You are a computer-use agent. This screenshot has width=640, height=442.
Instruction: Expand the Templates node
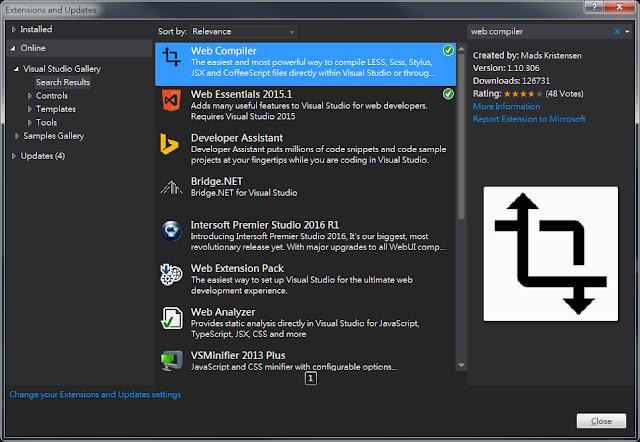click(30, 109)
